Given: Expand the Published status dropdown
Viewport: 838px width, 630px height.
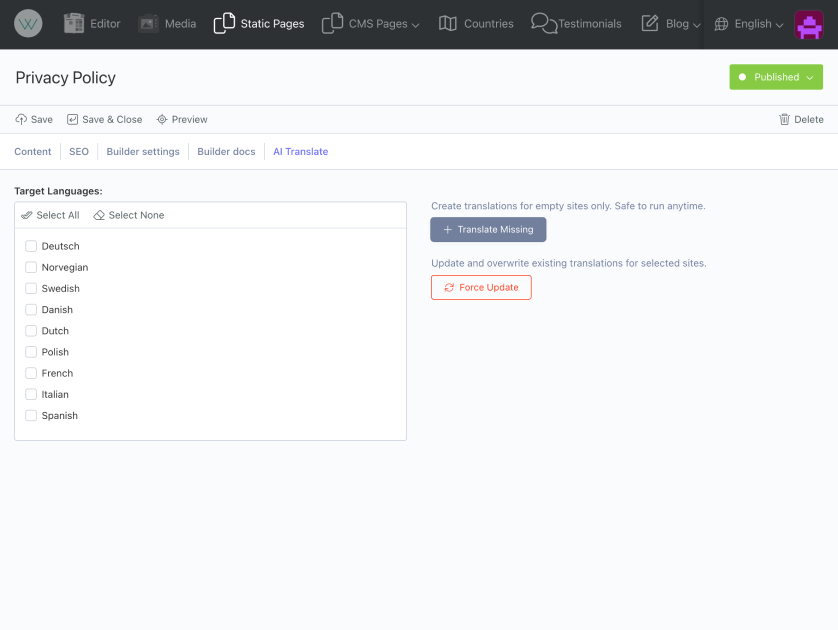Looking at the screenshot, I should pyautogui.click(x=776, y=77).
